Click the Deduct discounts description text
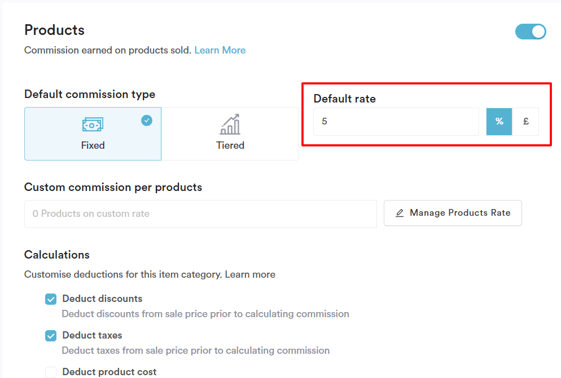The width and height of the screenshot is (561, 378). tap(205, 314)
